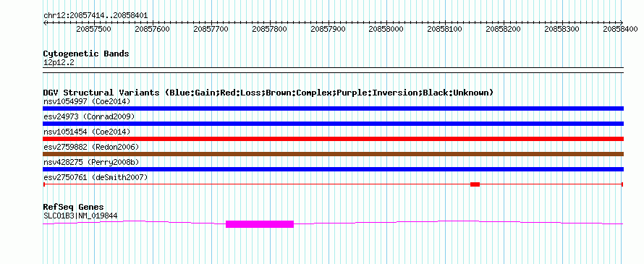The width and height of the screenshot is (644, 264).
Task: Click the 20858200 ruler position label
Action: 503,29
